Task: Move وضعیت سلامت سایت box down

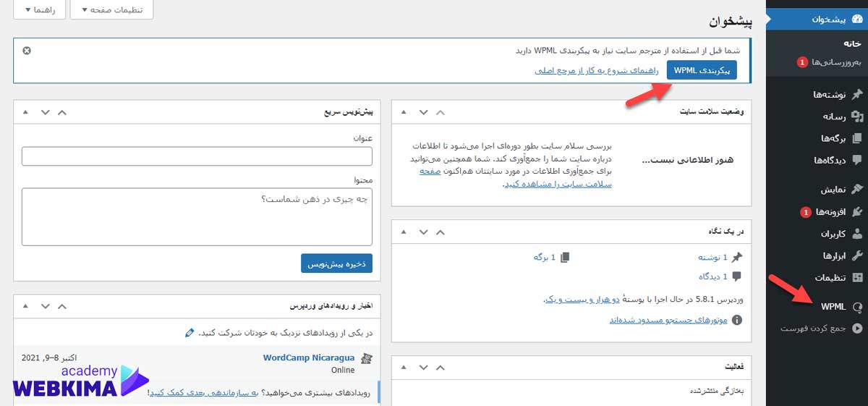Action: coord(424,112)
